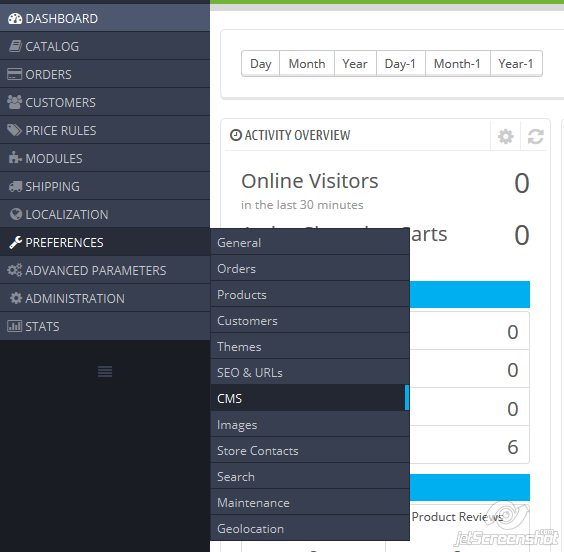
Task: Click the Price Rules tag icon
Action: (x=14, y=130)
